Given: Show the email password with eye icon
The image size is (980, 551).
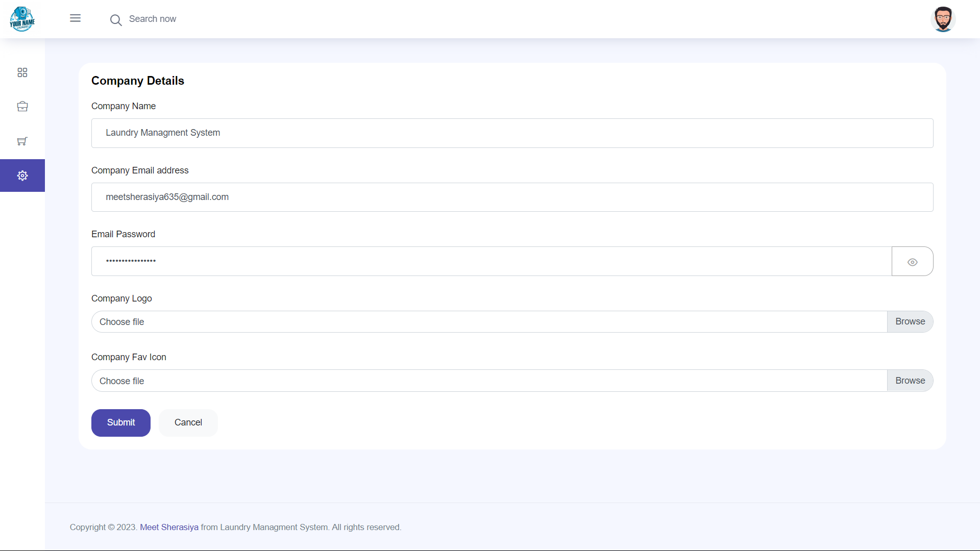Looking at the screenshot, I should pyautogui.click(x=912, y=262).
